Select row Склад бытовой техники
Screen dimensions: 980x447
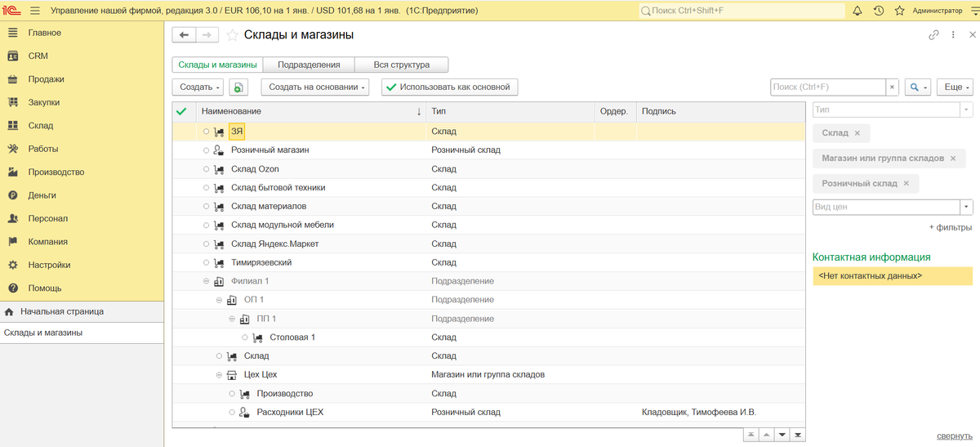coord(488,188)
